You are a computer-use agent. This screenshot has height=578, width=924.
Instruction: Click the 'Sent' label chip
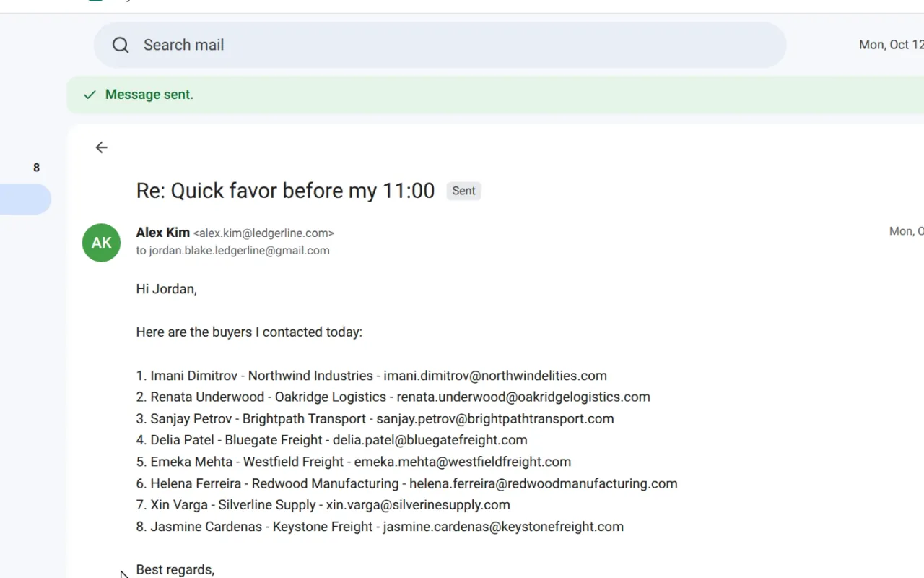[x=463, y=191]
